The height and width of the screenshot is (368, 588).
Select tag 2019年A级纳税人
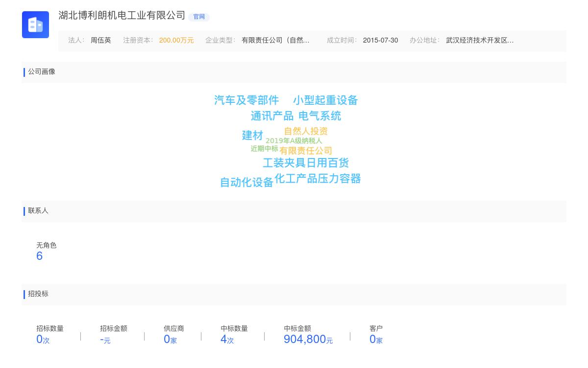[x=294, y=141]
